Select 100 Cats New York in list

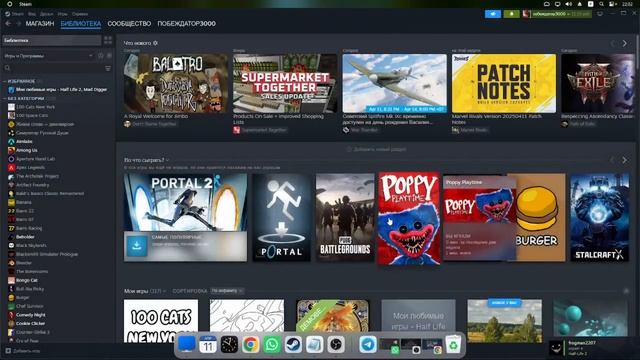click(x=36, y=107)
